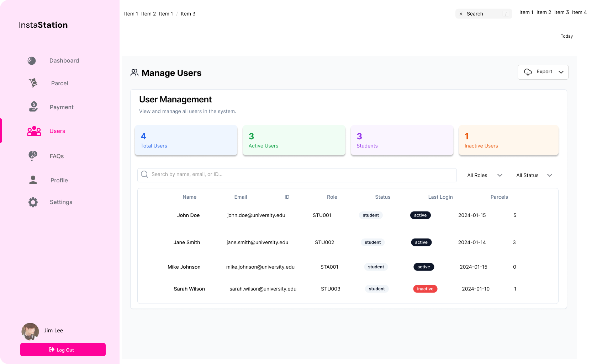This screenshot has height=364, width=597.
Task: Click Sarah Wilson's inactive status badge
Action: (x=425, y=289)
